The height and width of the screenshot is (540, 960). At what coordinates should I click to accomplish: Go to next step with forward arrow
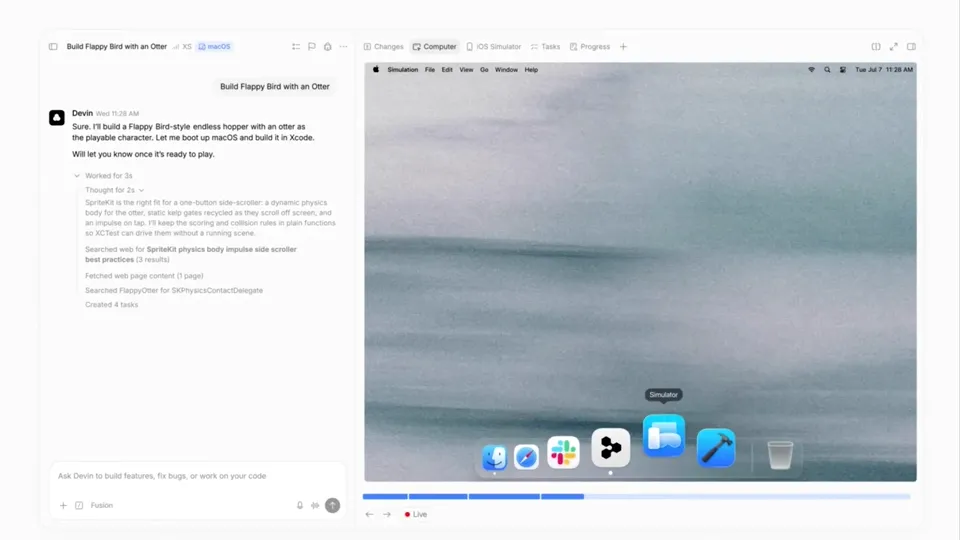click(x=387, y=515)
